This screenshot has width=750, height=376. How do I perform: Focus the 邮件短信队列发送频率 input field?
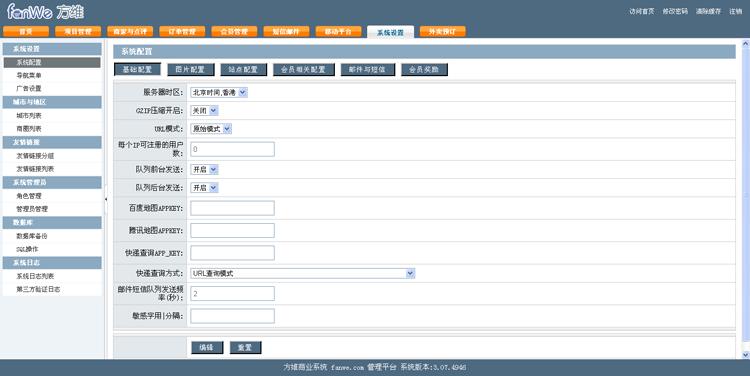232,294
